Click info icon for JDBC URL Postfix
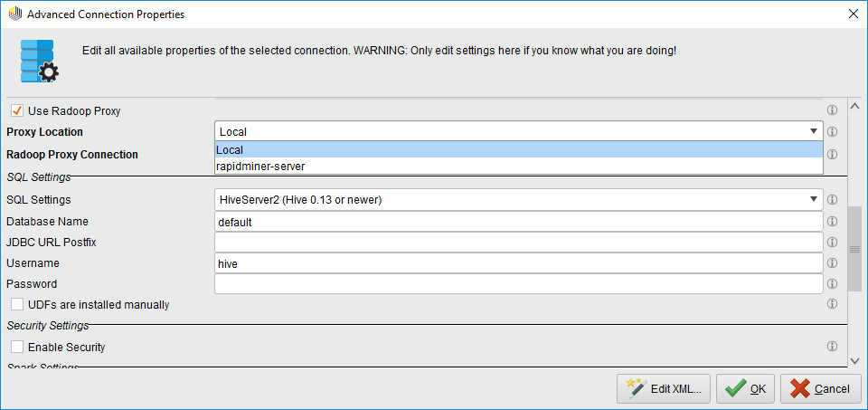 coord(832,243)
